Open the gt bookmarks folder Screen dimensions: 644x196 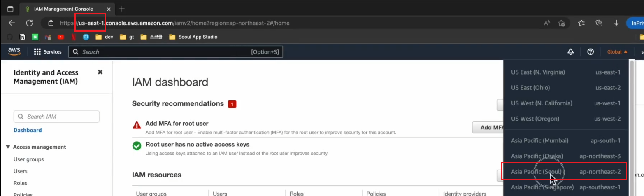click(127, 37)
